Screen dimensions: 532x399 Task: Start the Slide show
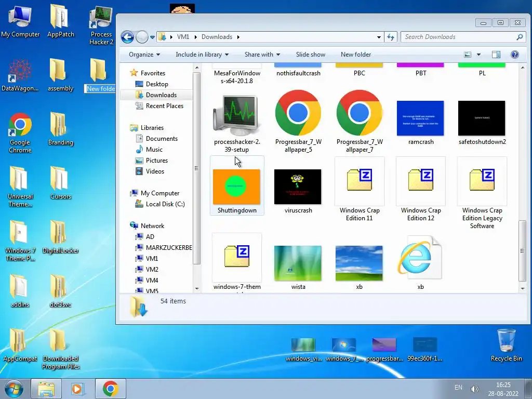click(x=311, y=55)
